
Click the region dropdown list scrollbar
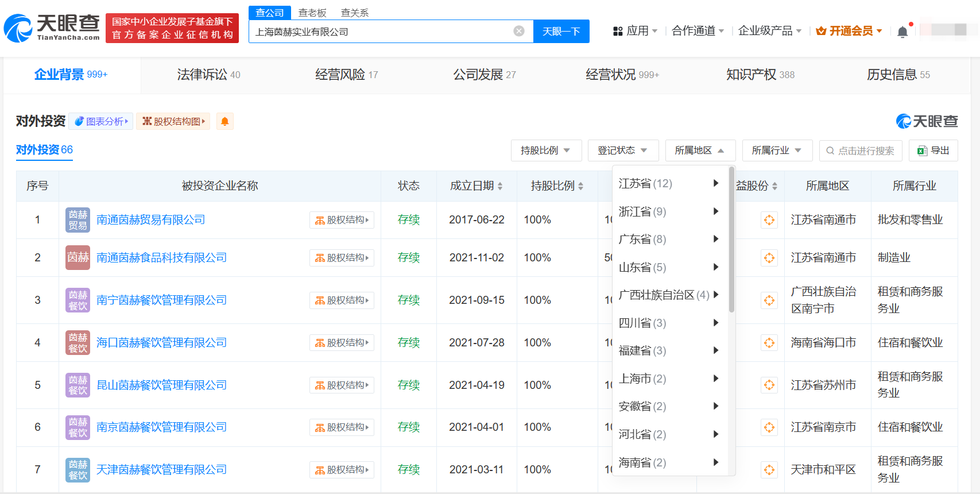coord(731,241)
